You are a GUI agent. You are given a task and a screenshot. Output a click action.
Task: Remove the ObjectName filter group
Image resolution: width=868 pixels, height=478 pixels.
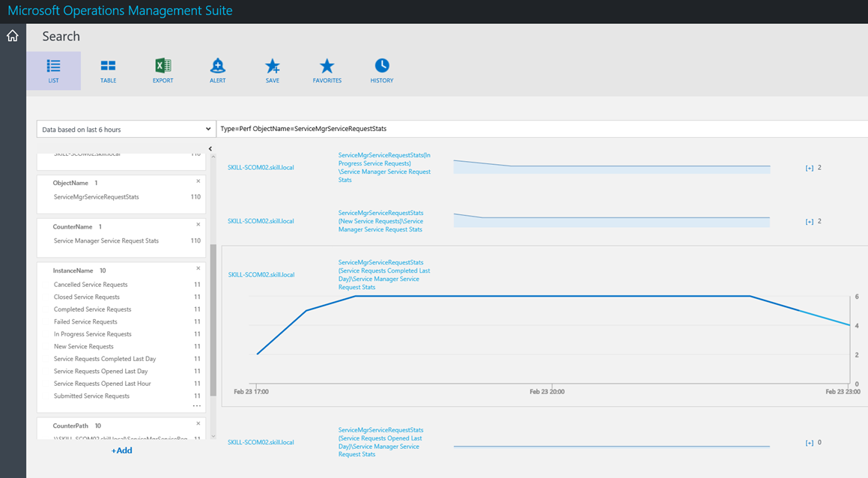198,181
